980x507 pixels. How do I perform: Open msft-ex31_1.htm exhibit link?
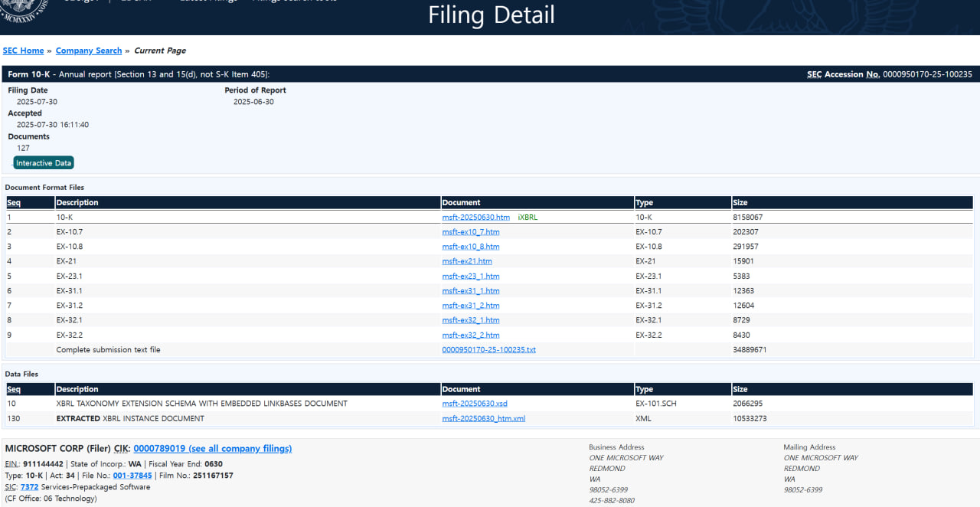(471, 291)
